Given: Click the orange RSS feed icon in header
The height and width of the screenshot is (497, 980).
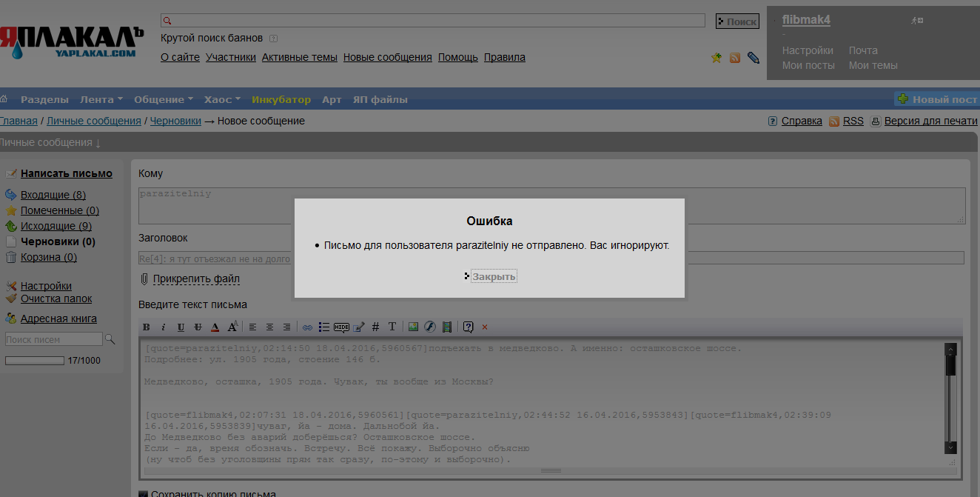Looking at the screenshot, I should tap(735, 58).
